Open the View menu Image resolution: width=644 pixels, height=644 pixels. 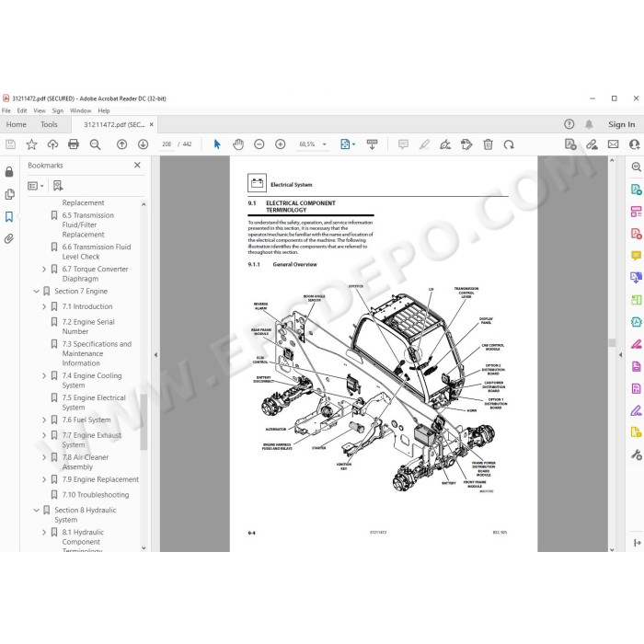pyautogui.click(x=40, y=110)
